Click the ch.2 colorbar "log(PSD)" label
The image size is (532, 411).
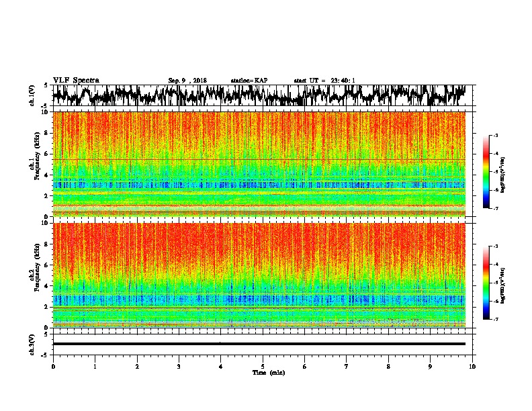(x=503, y=285)
